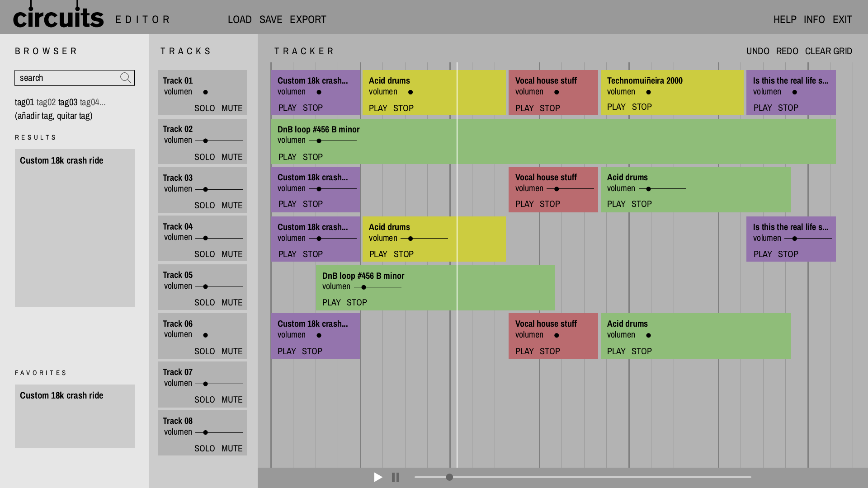Image resolution: width=868 pixels, height=488 pixels.
Task: Select tag02 filter
Action: coord(46,102)
